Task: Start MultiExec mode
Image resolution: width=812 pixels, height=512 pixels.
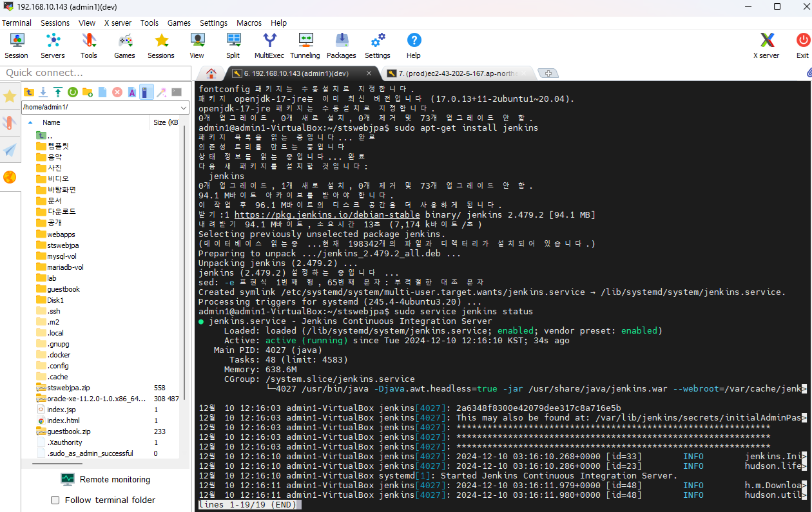Action: (269, 46)
